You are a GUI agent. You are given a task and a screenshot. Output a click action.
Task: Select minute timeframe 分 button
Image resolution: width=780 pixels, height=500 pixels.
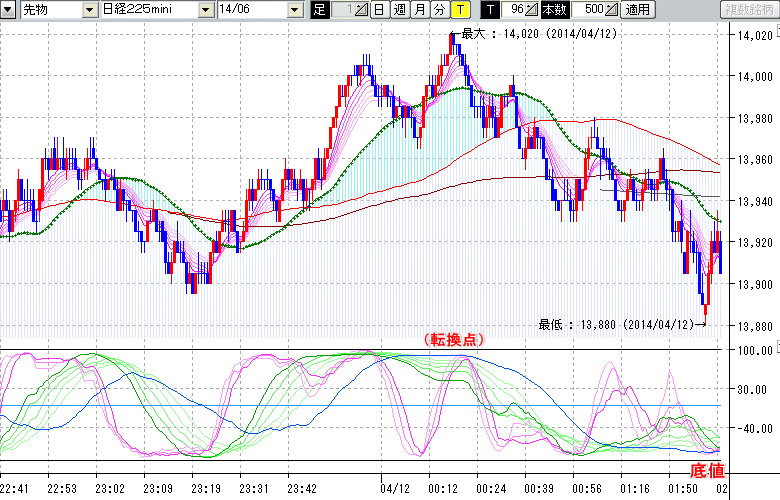coord(439,10)
